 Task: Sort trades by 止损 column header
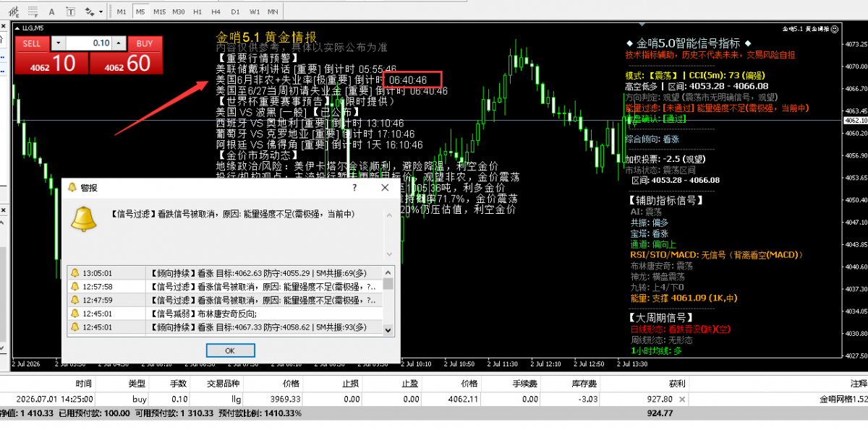click(x=351, y=384)
